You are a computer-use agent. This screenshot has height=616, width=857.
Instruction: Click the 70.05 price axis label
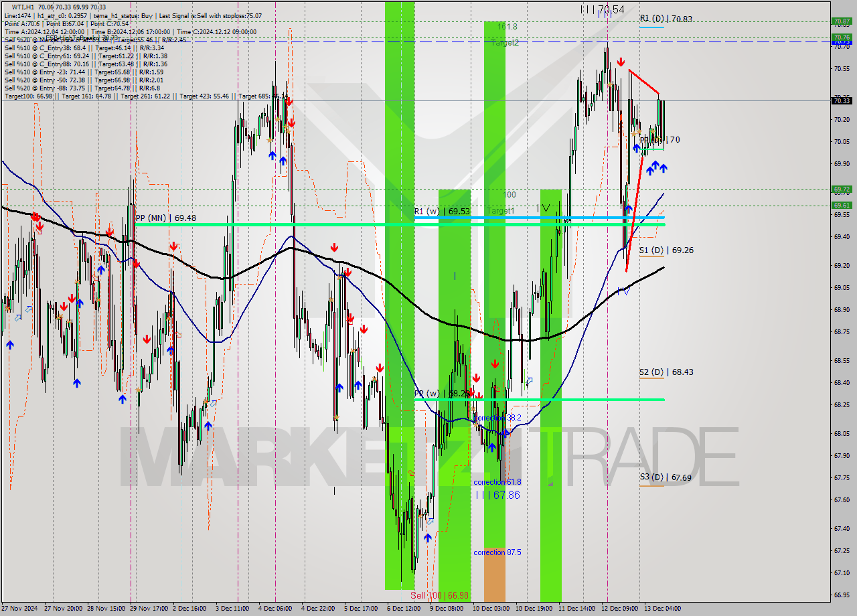coord(842,141)
